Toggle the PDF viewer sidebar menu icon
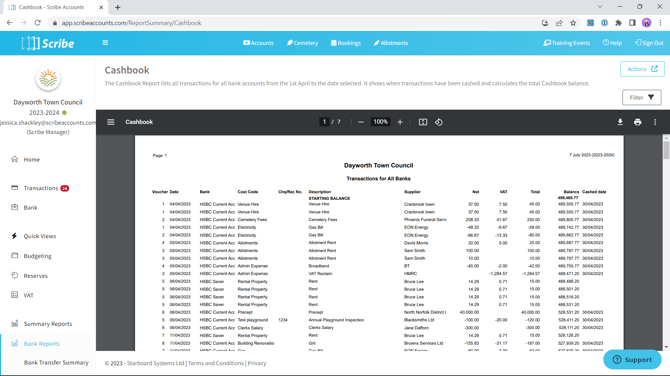The height and width of the screenshot is (376, 670). tap(111, 122)
